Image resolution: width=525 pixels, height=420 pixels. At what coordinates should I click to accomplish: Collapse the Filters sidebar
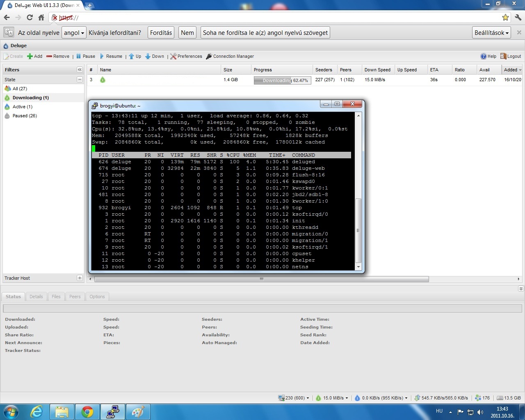tap(80, 70)
